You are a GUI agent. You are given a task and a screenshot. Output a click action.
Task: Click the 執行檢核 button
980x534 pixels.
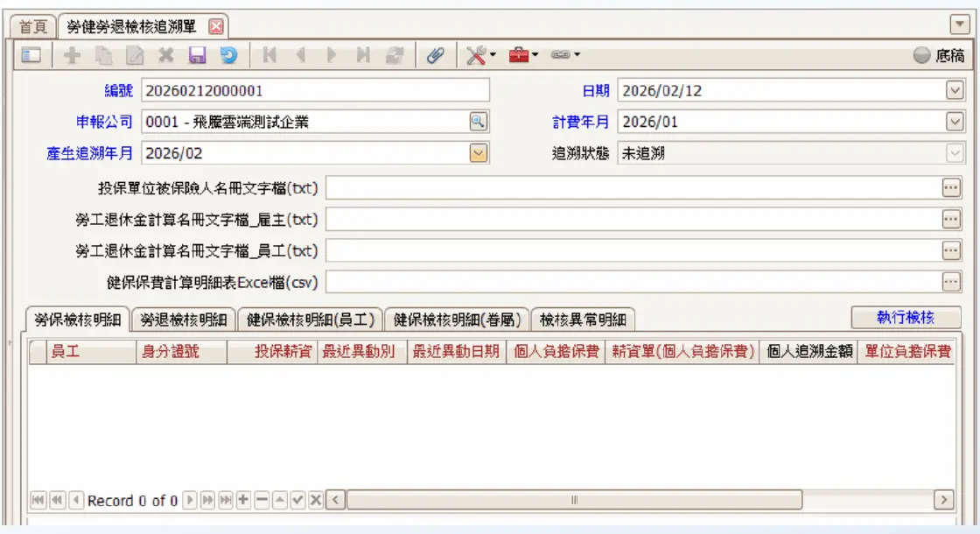tap(906, 318)
